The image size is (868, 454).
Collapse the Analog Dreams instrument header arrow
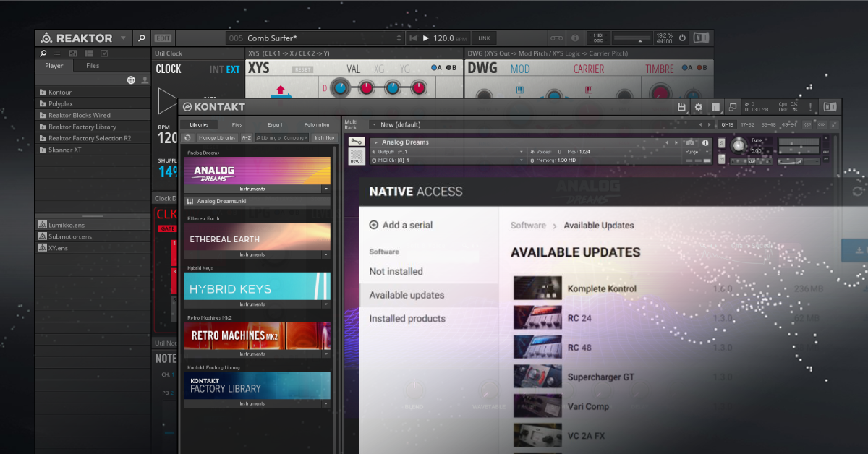pos(376,142)
